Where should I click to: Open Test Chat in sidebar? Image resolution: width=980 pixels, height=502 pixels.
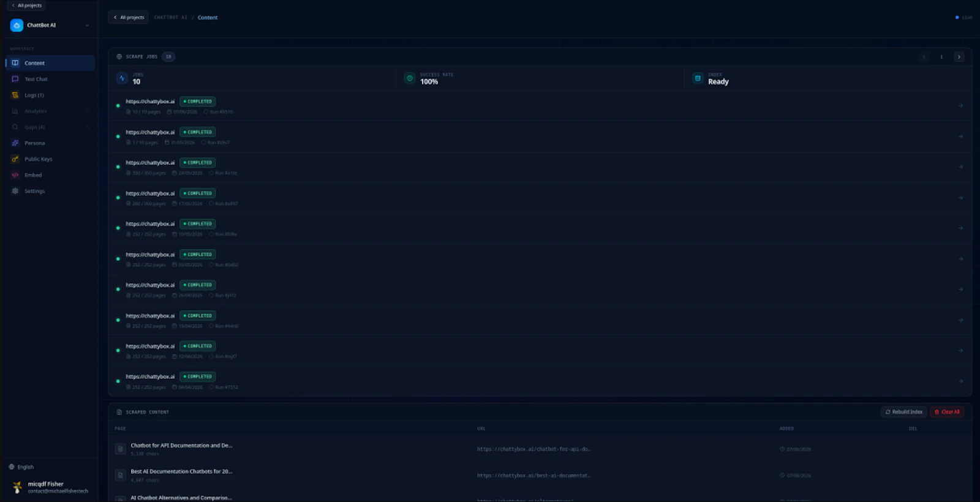pyautogui.click(x=50, y=79)
